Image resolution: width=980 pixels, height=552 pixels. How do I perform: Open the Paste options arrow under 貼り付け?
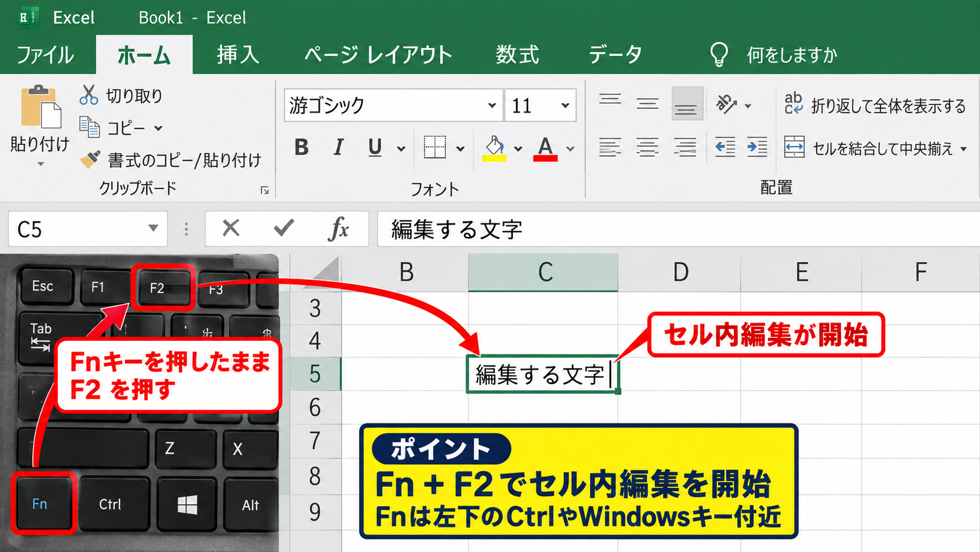click(40, 164)
